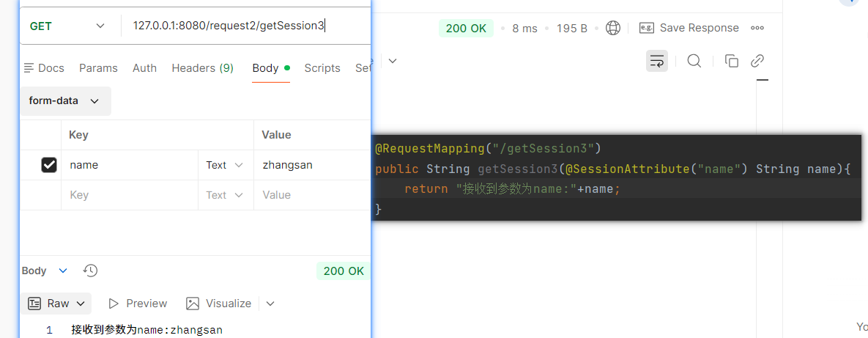Screen dimensions: 868x338
Task: Click the empty Key placeholder field
Action: click(130, 195)
